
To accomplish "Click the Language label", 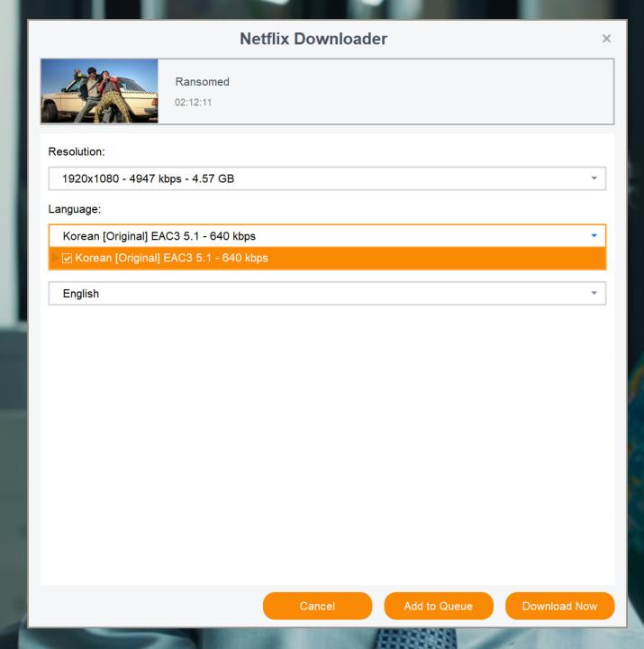I will click(x=75, y=209).
